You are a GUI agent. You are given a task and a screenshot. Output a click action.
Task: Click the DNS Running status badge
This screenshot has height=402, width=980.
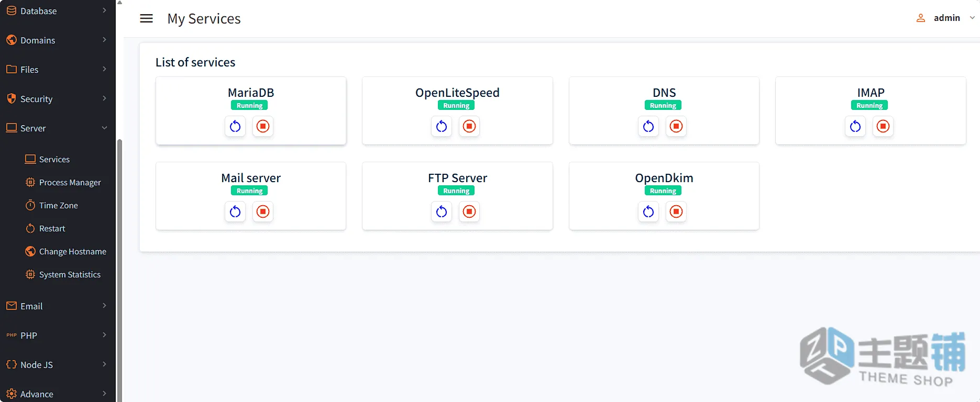coord(663,105)
